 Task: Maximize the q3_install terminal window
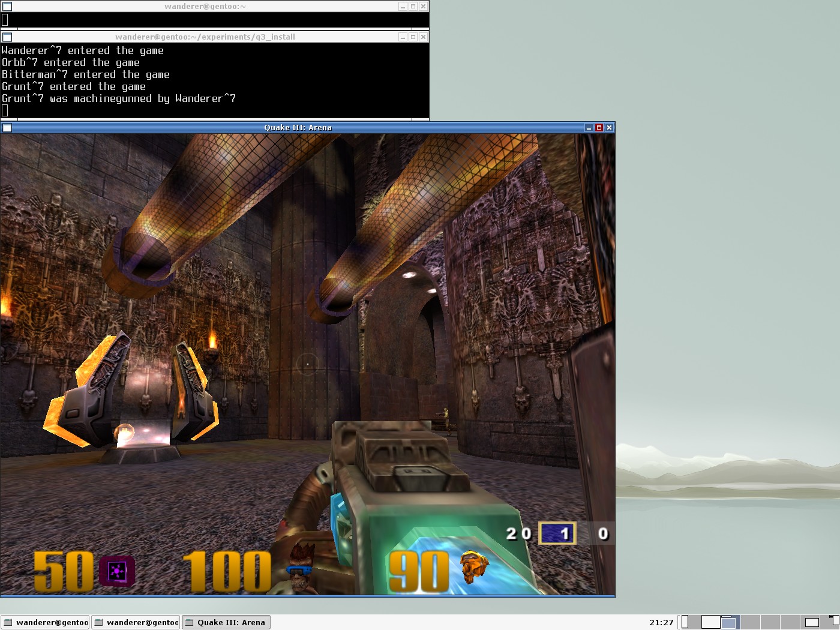coord(413,37)
